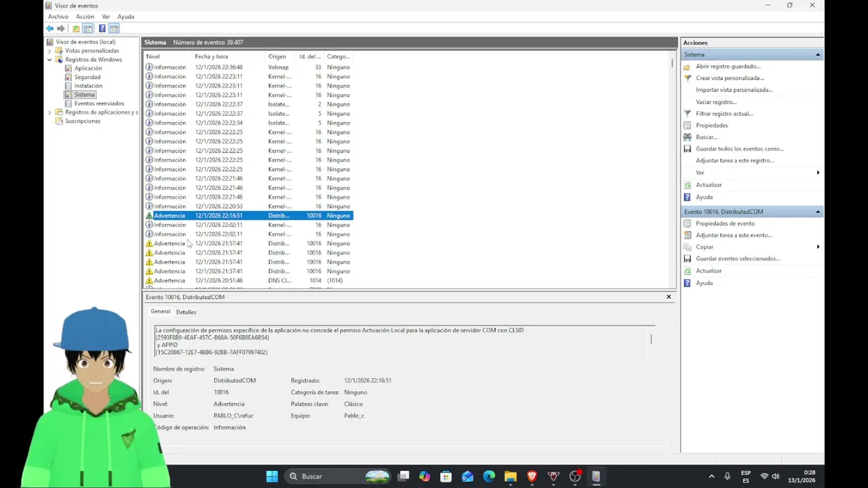Image resolution: width=868 pixels, height=488 pixels.
Task: Open Microsoft Store from the taskbar
Action: tap(446, 476)
